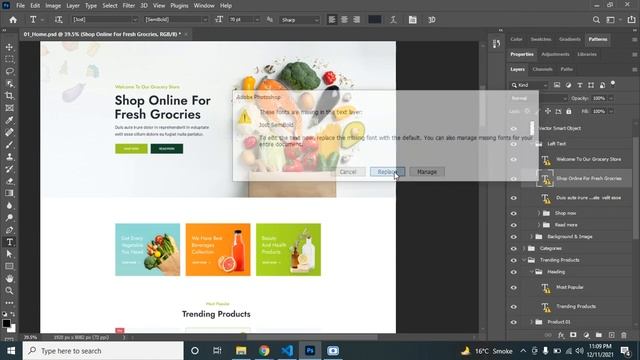This screenshot has height=360, width=640.
Task: Click the delete layer trash icon
Action: (x=624, y=335)
